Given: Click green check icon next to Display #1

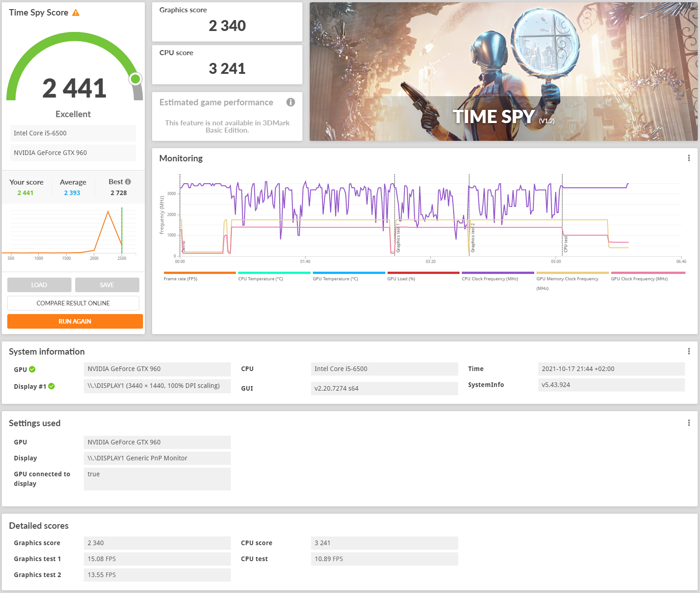Looking at the screenshot, I should (51, 386).
